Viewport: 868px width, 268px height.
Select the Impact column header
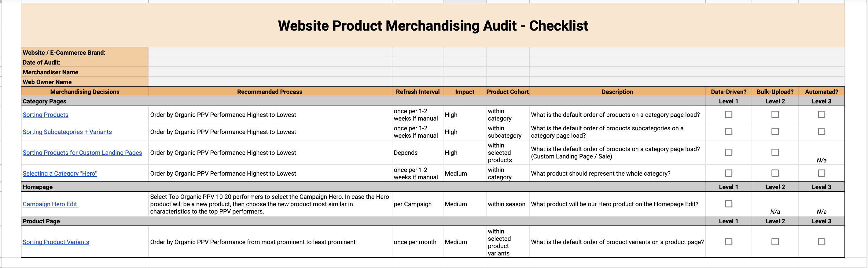(x=465, y=92)
